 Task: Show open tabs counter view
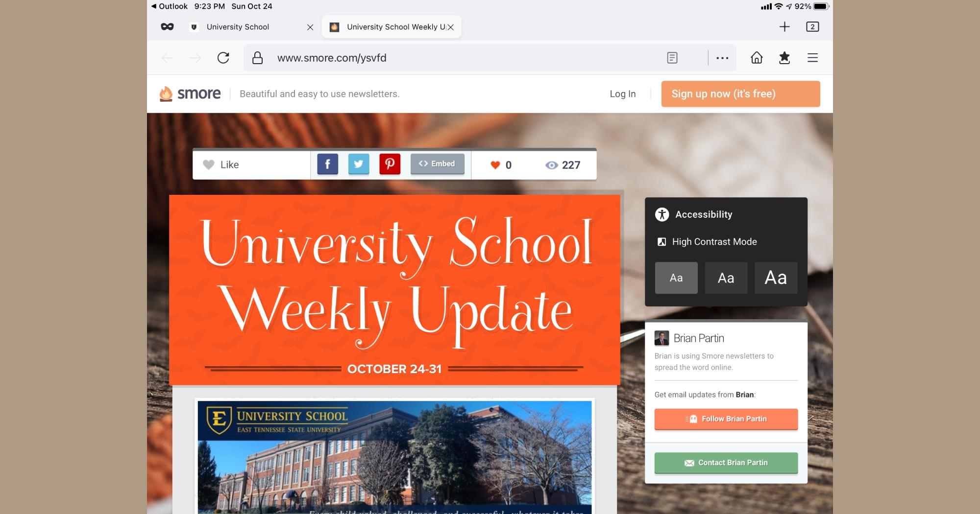tap(812, 27)
